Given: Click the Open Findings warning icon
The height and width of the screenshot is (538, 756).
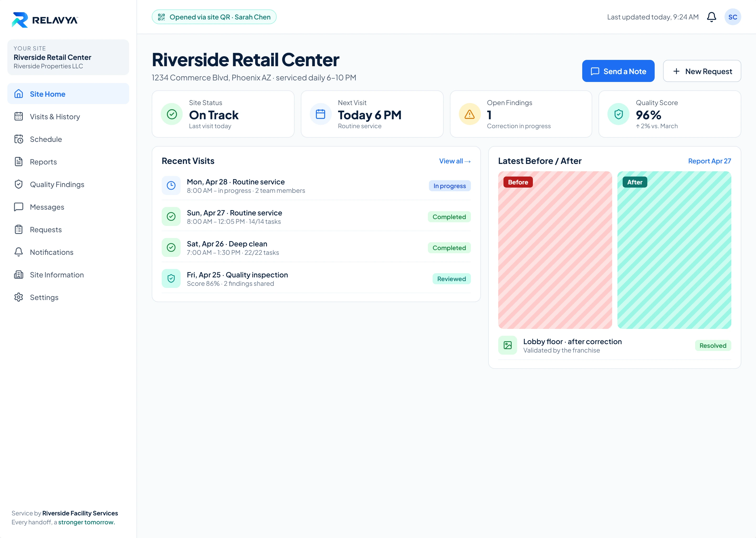Looking at the screenshot, I should pos(469,114).
